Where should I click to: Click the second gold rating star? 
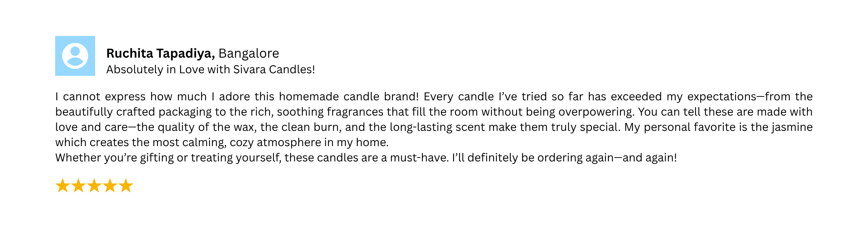78,185
